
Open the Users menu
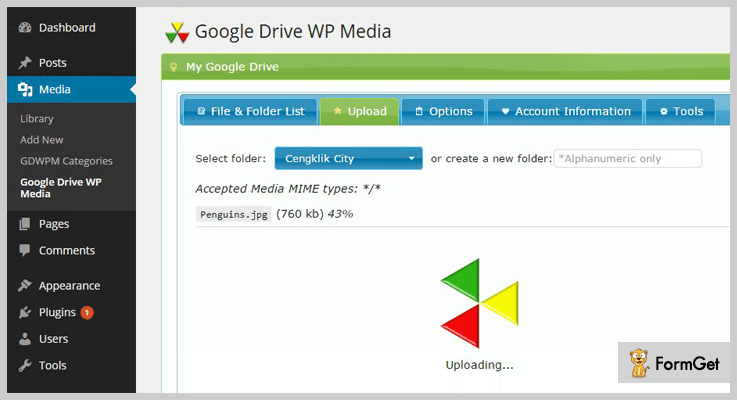tap(71, 339)
